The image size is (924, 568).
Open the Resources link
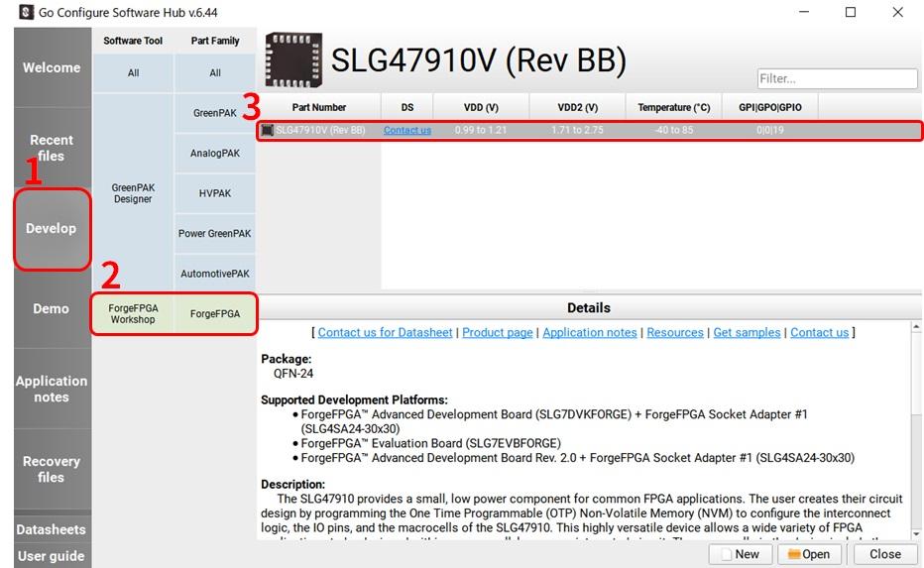pyautogui.click(x=675, y=332)
